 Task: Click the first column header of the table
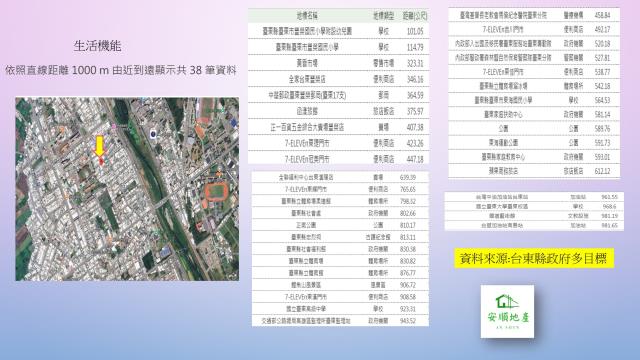[307, 16]
